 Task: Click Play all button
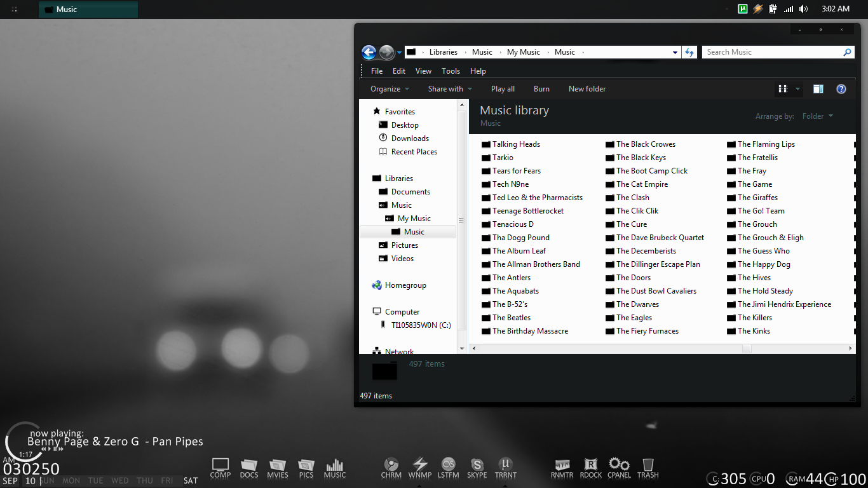tap(503, 89)
